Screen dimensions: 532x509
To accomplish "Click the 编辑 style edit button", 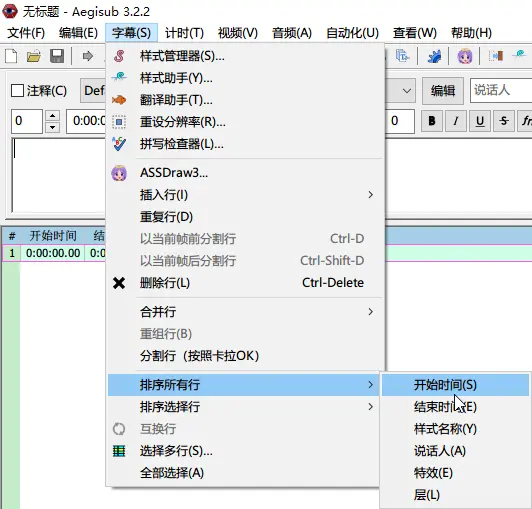I will [x=443, y=91].
